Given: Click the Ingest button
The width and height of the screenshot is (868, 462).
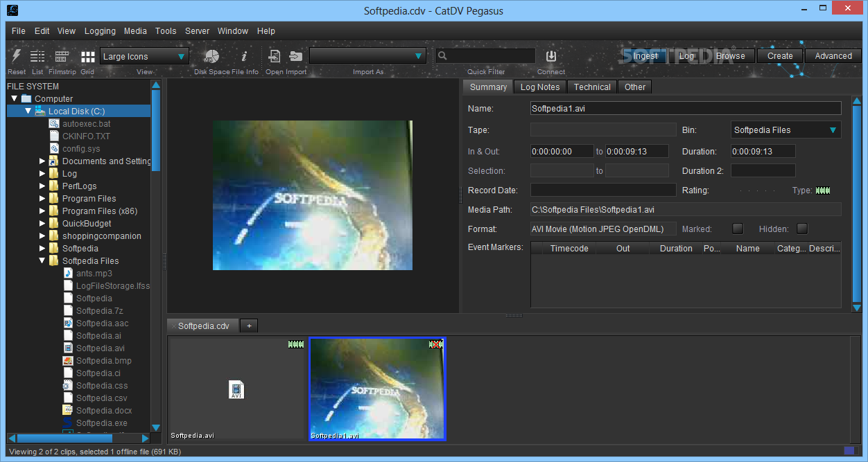Looking at the screenshot, I should pyautogui.click(x=645, y=56).
